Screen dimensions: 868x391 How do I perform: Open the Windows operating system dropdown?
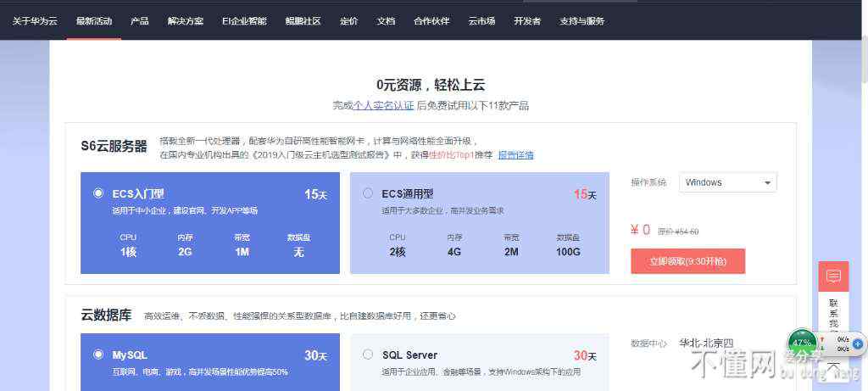coord(728,182)
